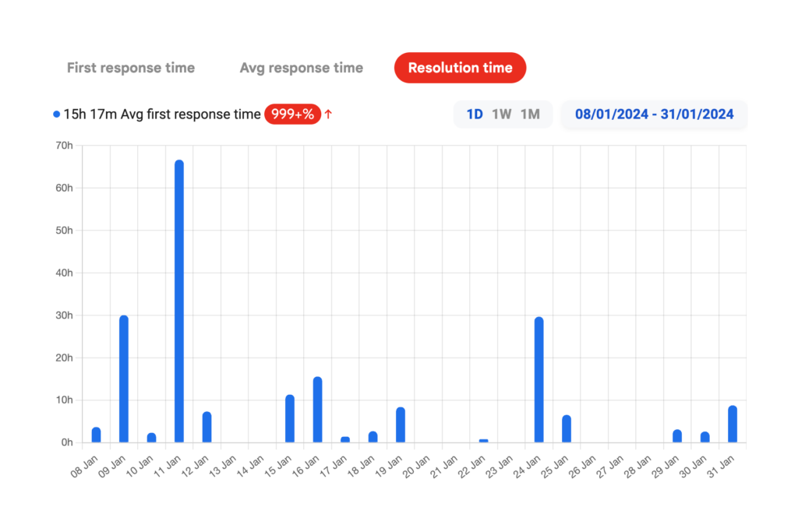The width and height of the screenshot is (798, 532).
Task: Switch to First response time tab
Action: pos(131,68)
